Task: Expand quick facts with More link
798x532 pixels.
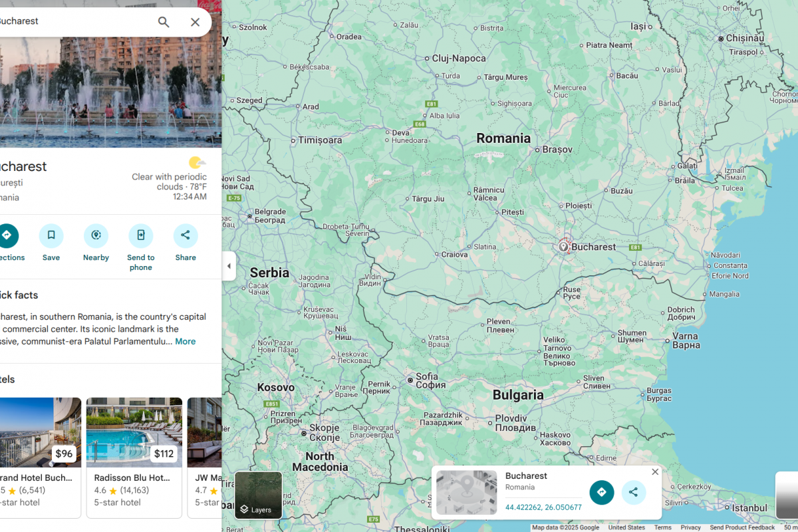Action: (185, 341)
